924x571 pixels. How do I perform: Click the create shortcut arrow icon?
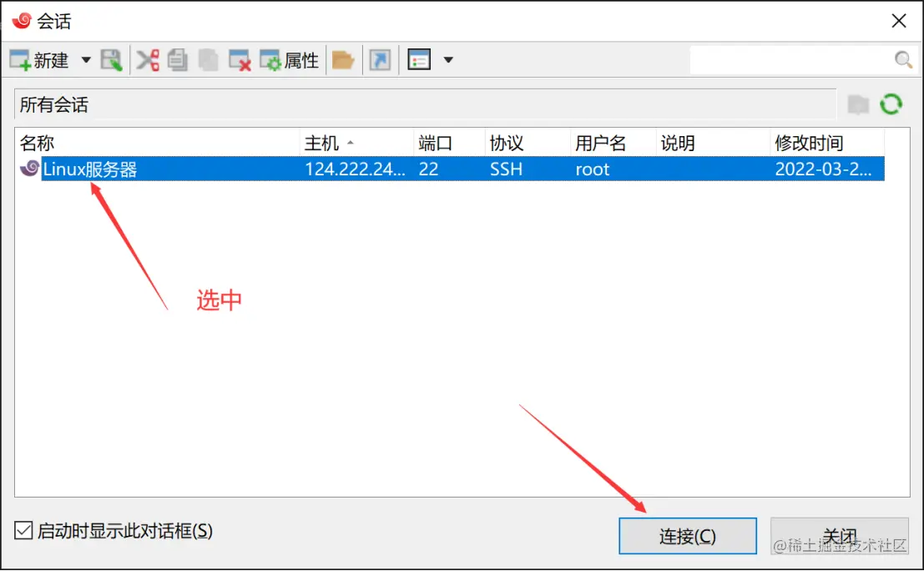(380, 60)
